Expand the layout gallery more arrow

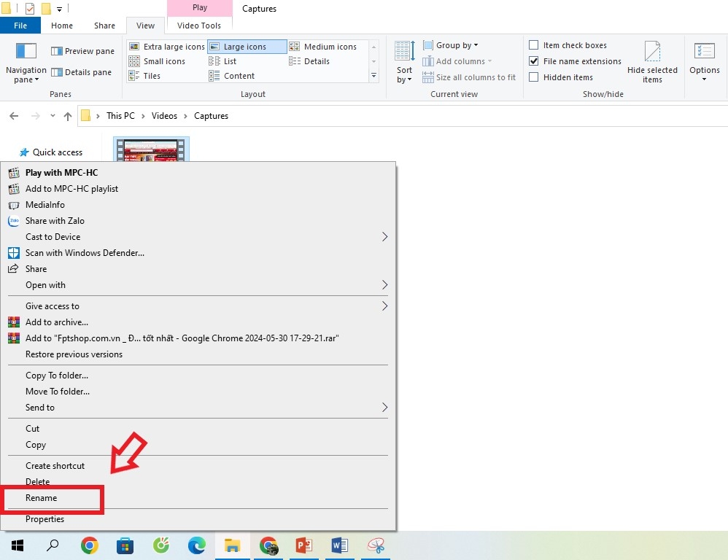pos(373,76)
